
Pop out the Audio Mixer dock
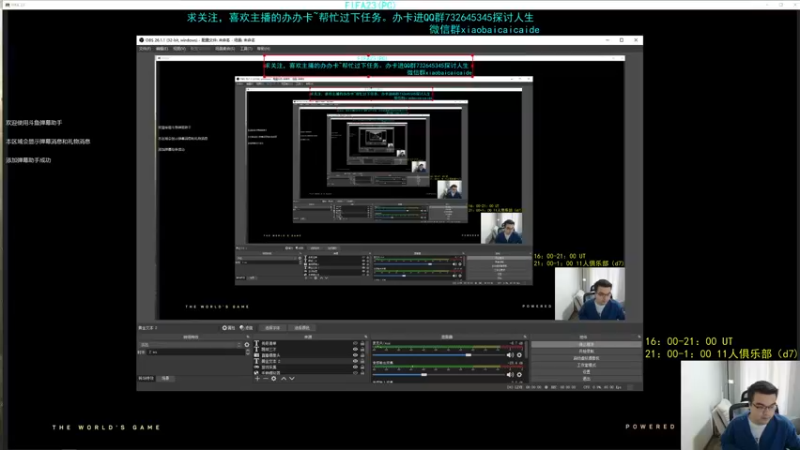525,337
